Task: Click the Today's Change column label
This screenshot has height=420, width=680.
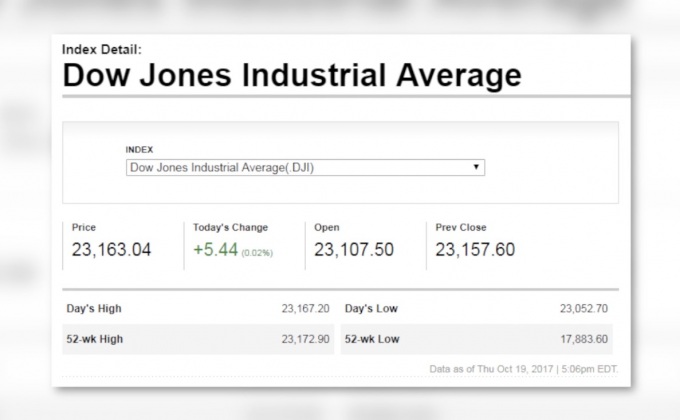Action: coord(230,227)
